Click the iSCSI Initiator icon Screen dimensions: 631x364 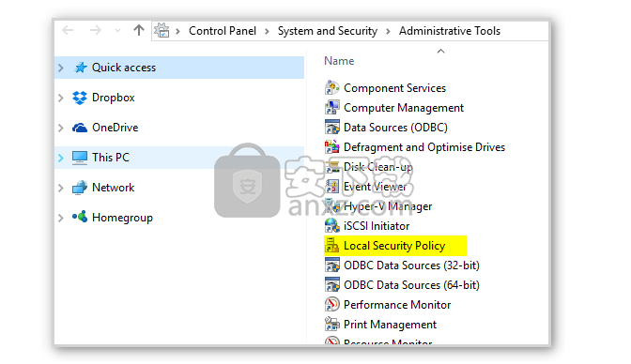pyautogui.click(x=332, y=226)
